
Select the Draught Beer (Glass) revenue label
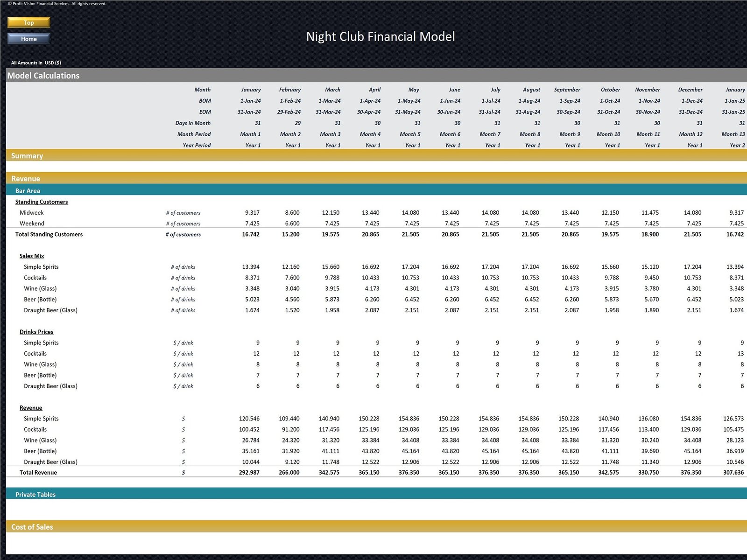click(50, 462)
